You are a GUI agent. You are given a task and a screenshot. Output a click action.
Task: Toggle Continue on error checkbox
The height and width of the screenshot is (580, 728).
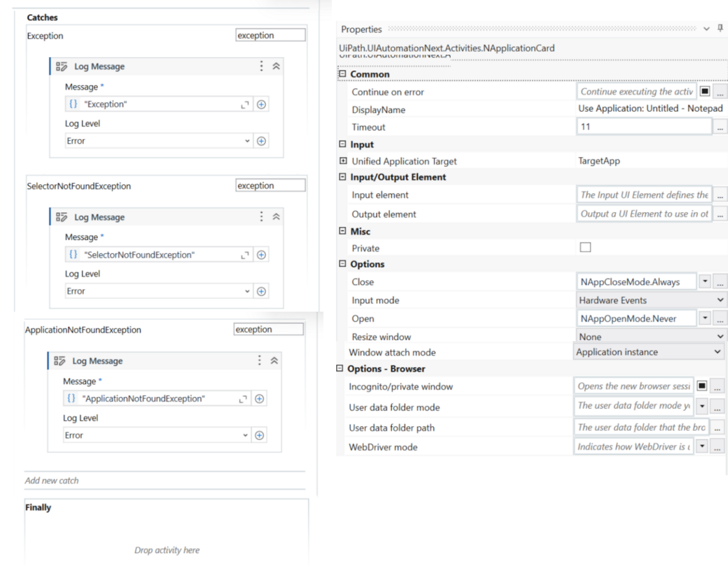click(x=705, y=91)
